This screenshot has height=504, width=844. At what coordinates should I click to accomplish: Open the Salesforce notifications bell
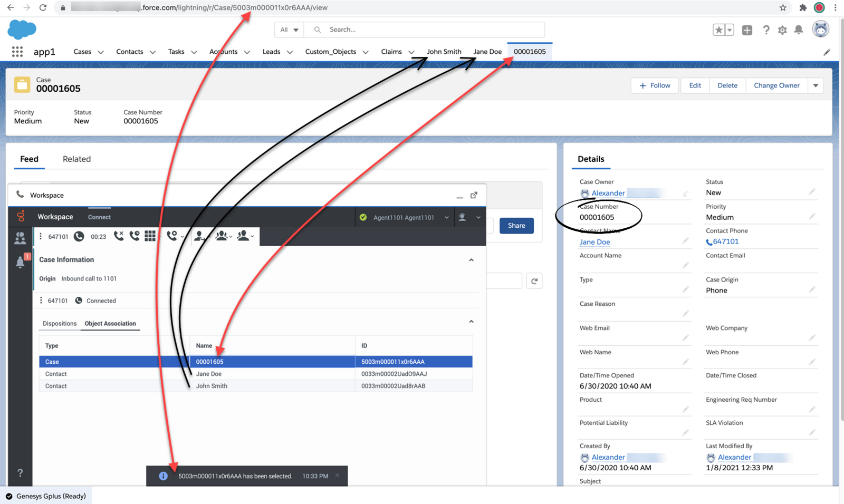pyautogui.click(x=799, y=30)
